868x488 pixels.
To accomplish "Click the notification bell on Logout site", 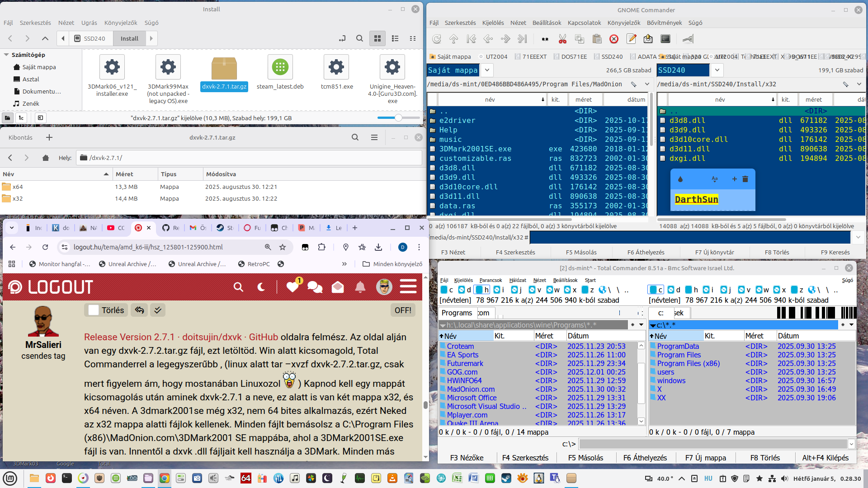I will [360, 287].
